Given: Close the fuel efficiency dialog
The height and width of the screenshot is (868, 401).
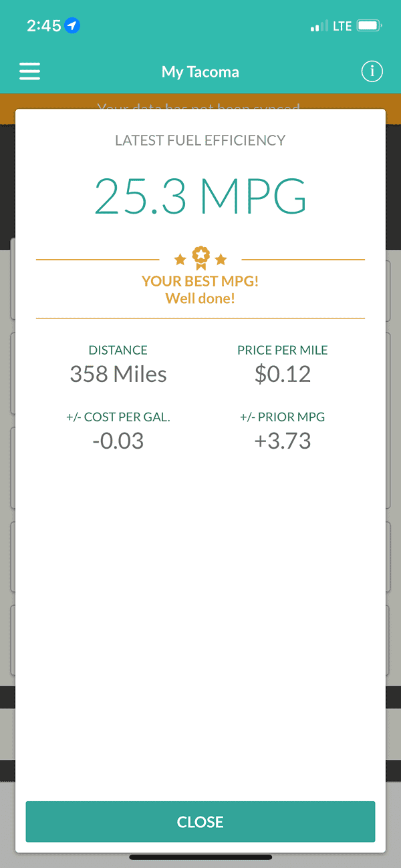Looking at the screenshot, I should point(200,822).
